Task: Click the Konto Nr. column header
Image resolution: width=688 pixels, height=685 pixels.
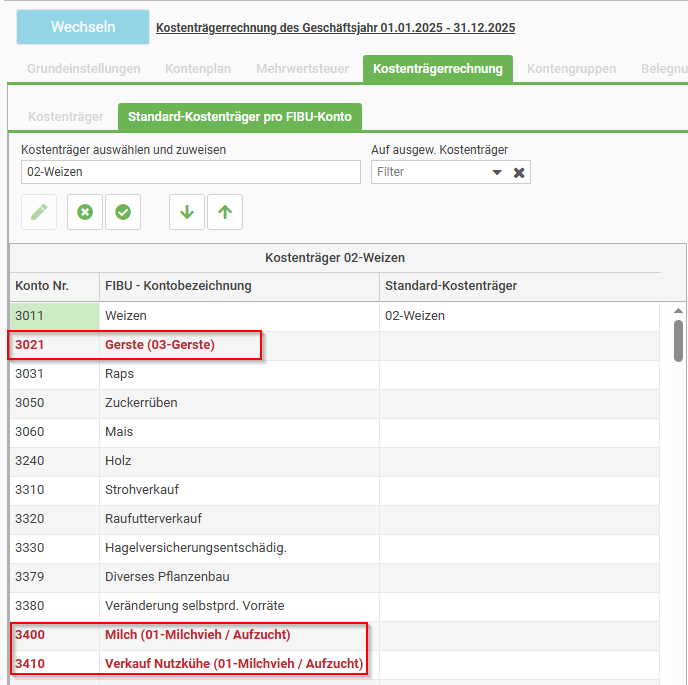Action: (55, 286)
